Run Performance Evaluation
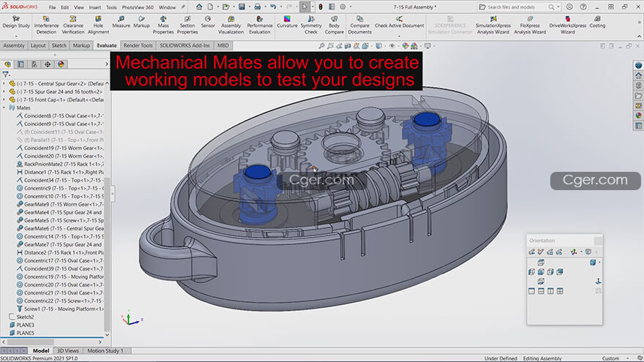The width and height of the screenshot is (644, 362). pos(260,25)
